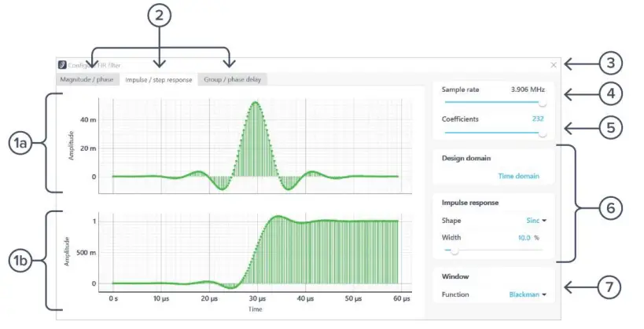Screen dimensions: 644x329
Task: Click the Sample rate slider handle
Action: [x=543, y=103]
